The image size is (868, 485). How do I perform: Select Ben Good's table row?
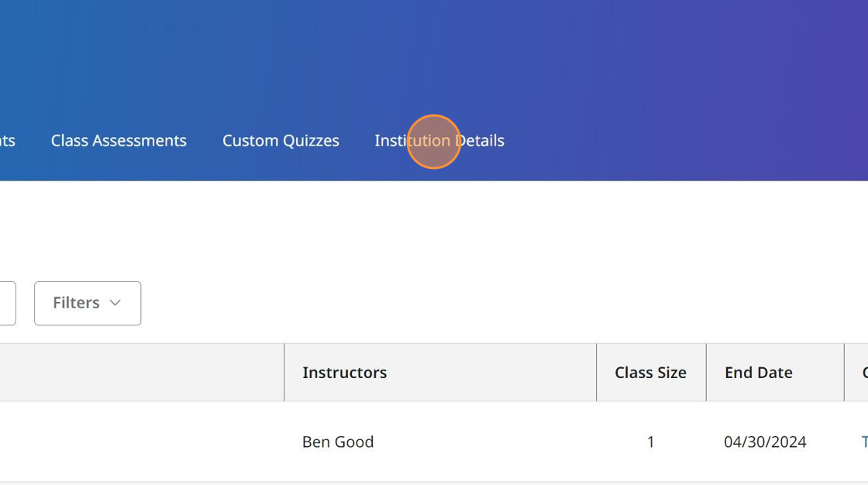point(338,442)
